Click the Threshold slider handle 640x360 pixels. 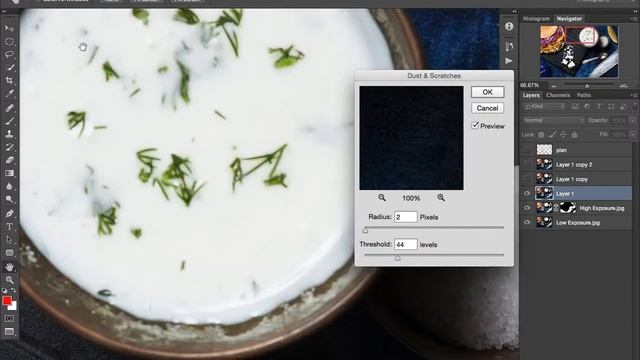point(398,258)
